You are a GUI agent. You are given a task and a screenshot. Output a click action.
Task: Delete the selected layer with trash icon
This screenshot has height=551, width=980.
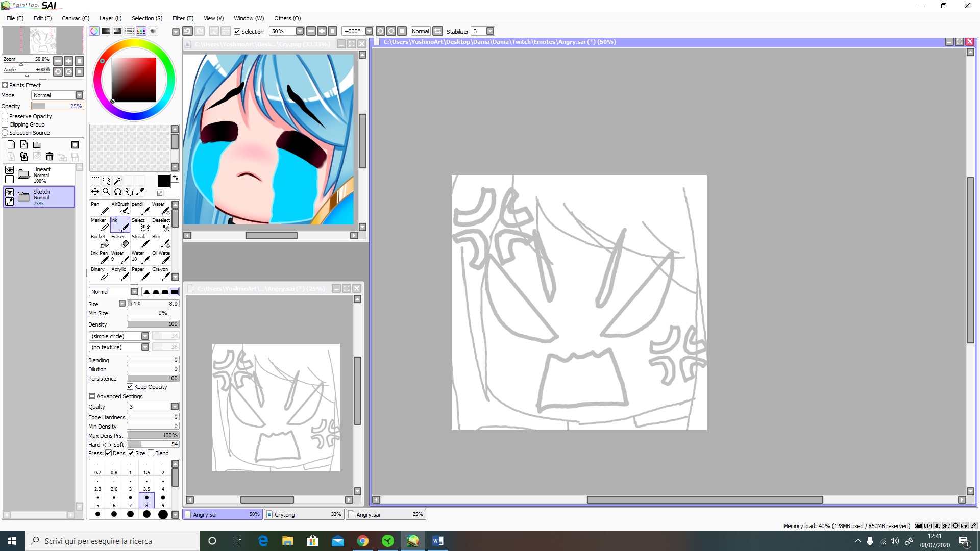pos(50,157)
